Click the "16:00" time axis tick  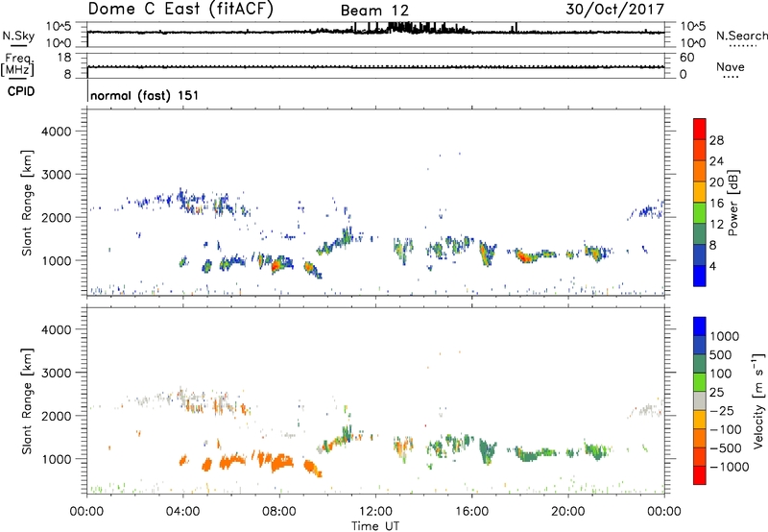[x=471, y=512]
